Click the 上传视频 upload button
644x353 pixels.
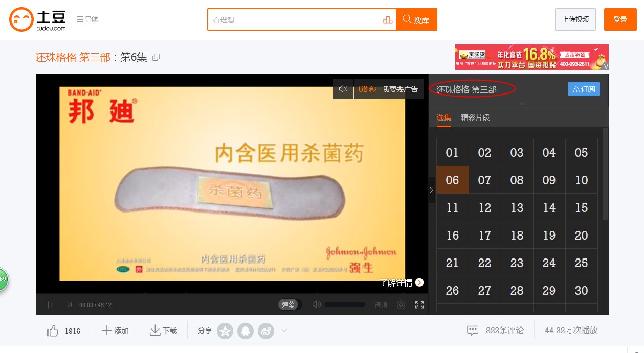click(575, 18)
